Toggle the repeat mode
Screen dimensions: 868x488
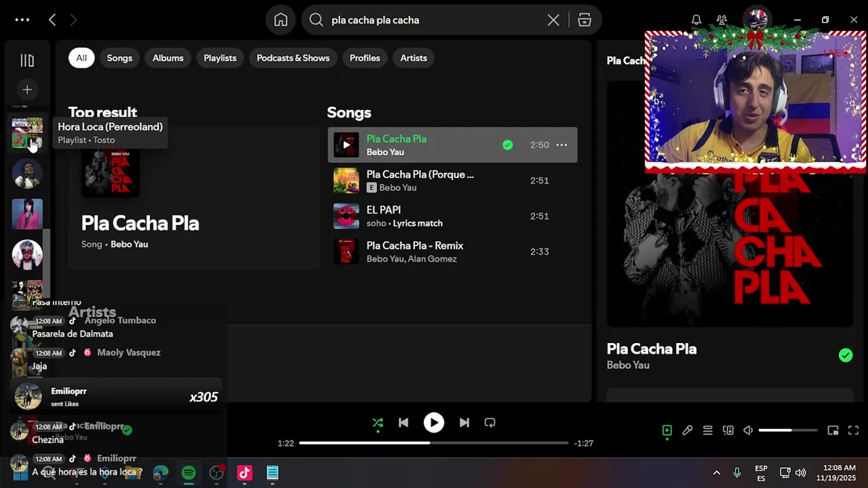pos(490,423)
